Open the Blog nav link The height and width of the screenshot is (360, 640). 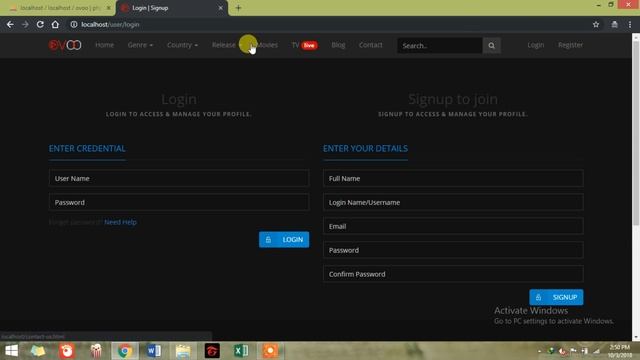338,45
